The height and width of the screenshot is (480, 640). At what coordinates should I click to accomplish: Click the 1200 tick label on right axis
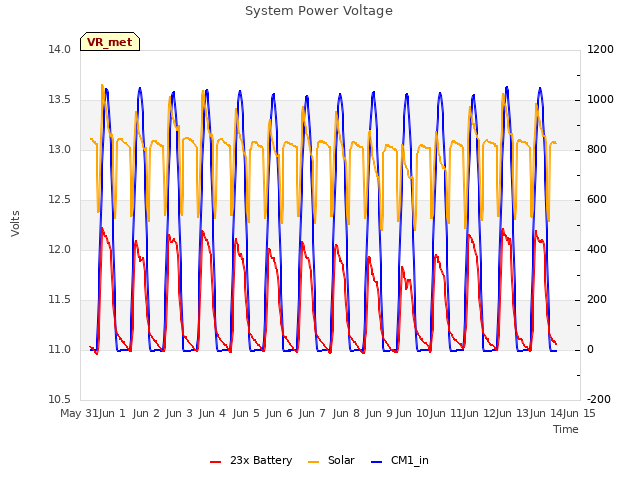(x=600, y=49)
